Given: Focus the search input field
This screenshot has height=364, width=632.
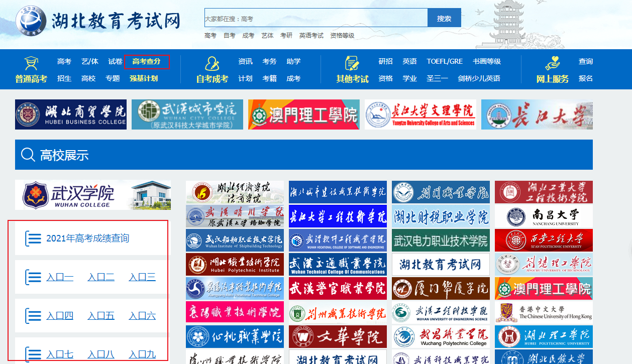Looking at the screenshot, I should pyautogui.click(x=315, y=19).
